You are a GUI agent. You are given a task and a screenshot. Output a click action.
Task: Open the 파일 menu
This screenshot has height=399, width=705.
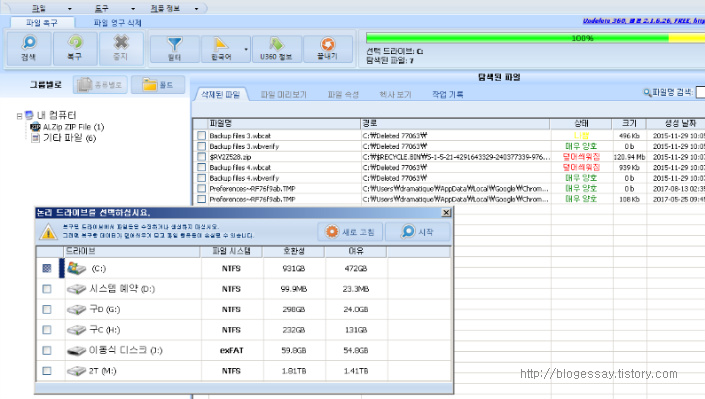click(x=39, y=9)
